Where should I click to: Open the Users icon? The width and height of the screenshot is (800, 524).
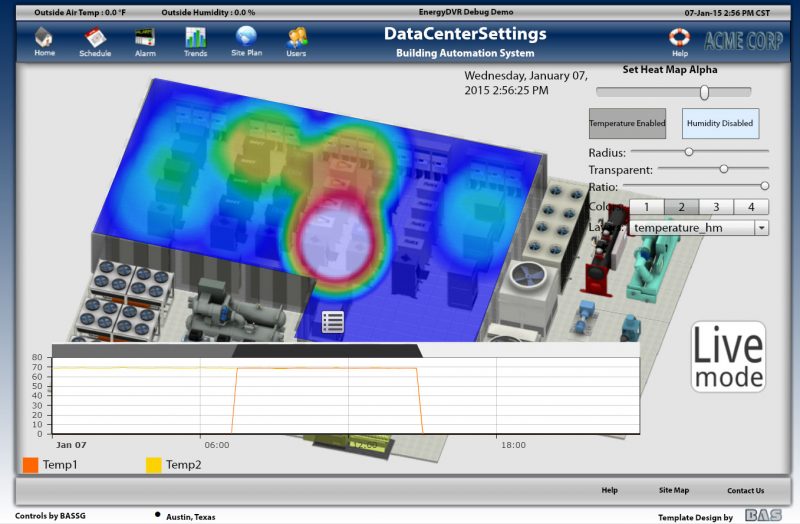(296, 40)
